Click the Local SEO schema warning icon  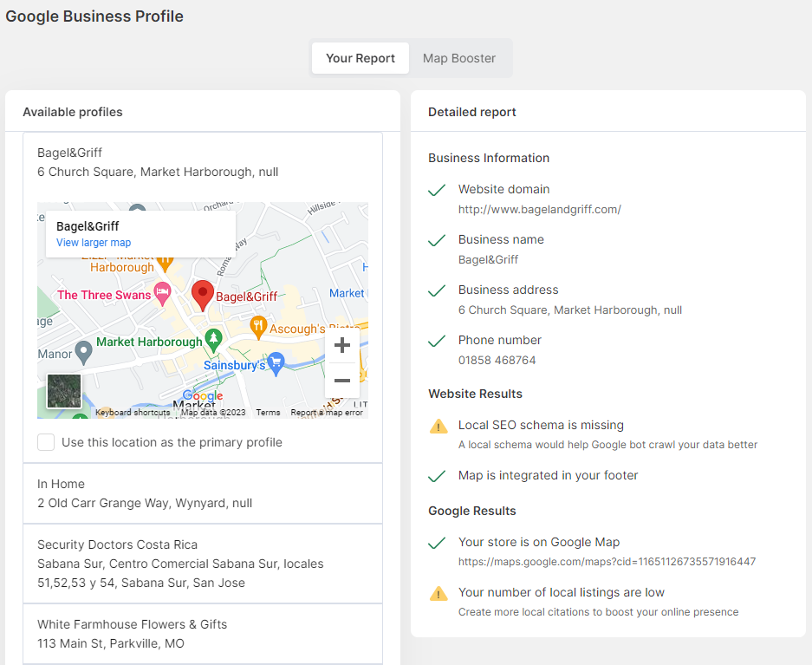438,426
